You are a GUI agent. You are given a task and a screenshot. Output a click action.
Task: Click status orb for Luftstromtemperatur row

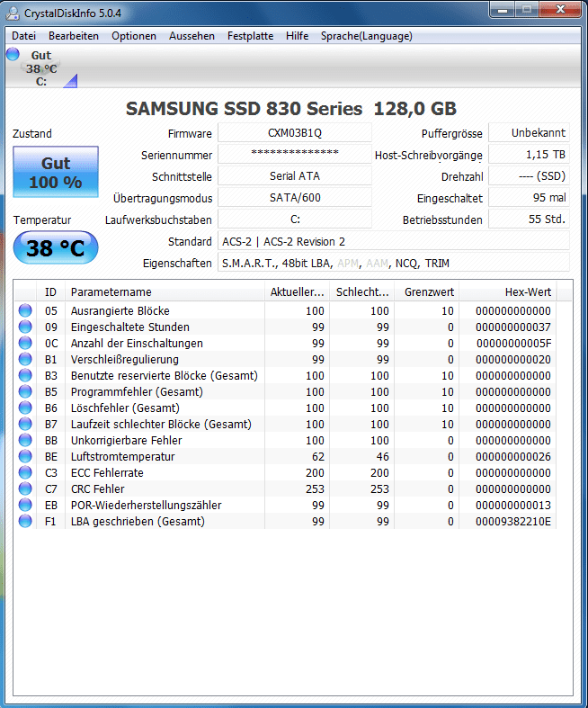coord(25,456)
